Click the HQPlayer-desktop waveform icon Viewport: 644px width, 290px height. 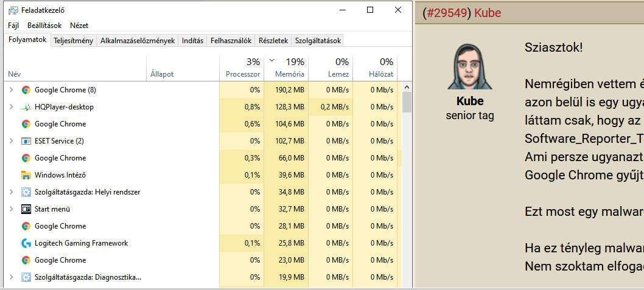coord(26,107)
